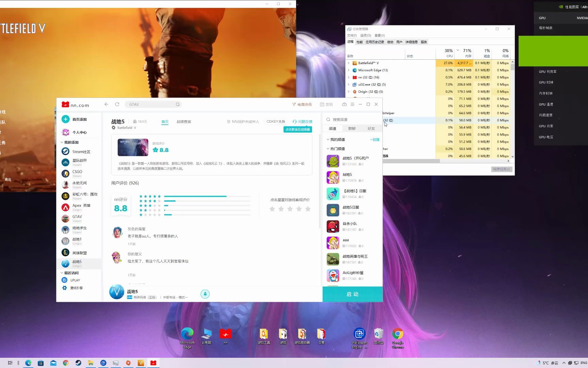This screenshot has height=368, width=588.
Task: Click the nn.com back arrow
Action: coord(107,104)
